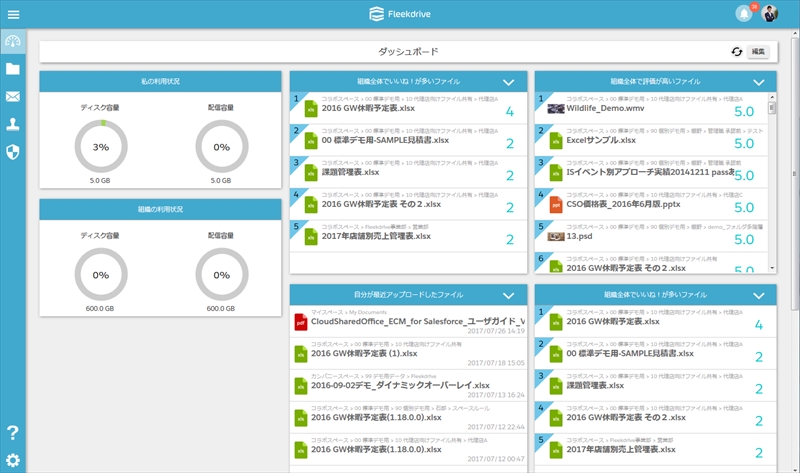
Task: Click 私の利用状況 panel header
Action: (x=160, y=82)
